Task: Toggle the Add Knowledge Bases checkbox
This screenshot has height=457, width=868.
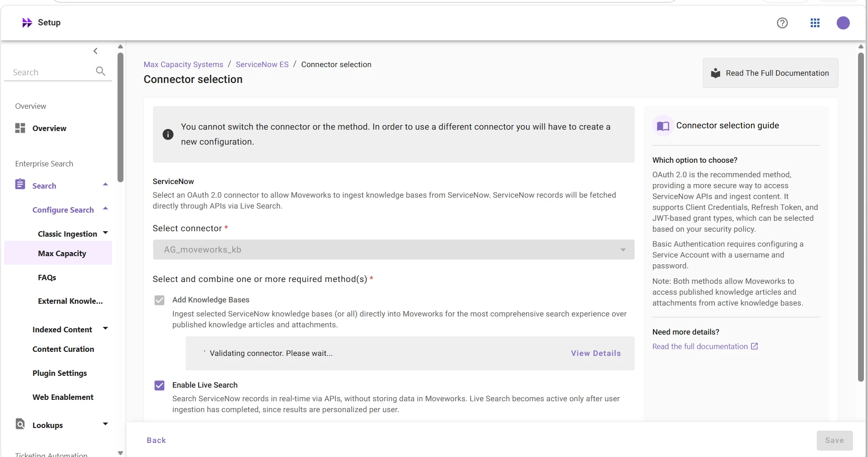Action: (x=159, y=300)
